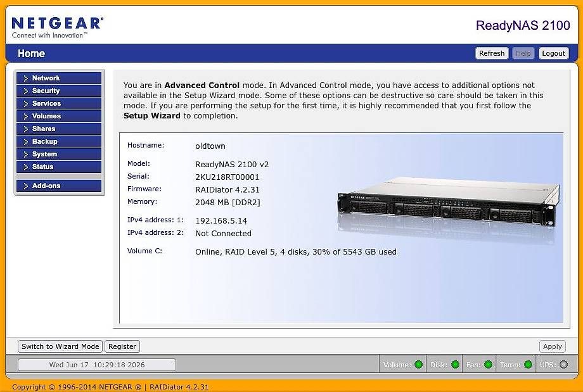Image resolution: width=583 pixels, height=392 pixels.
Task: Open the Shares sidebar section
Action: tap(59, 129)
